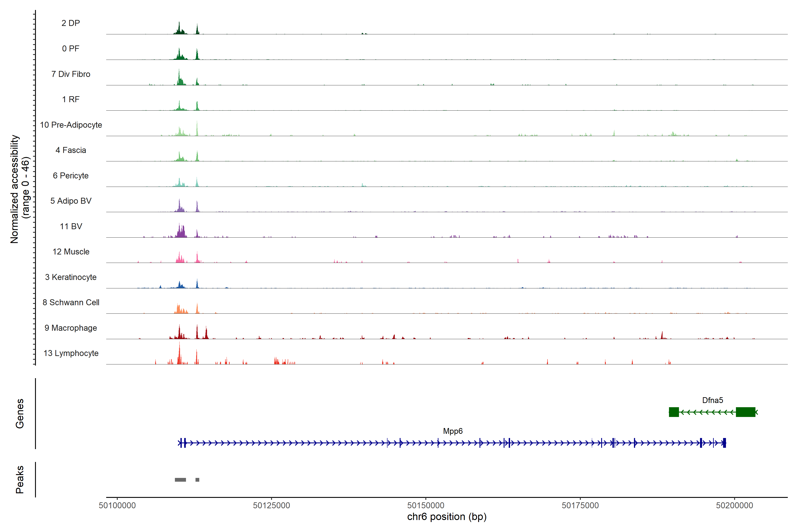Click the larger gray peak bar
This screenshot has width=798, height=532.
point(180,480)
